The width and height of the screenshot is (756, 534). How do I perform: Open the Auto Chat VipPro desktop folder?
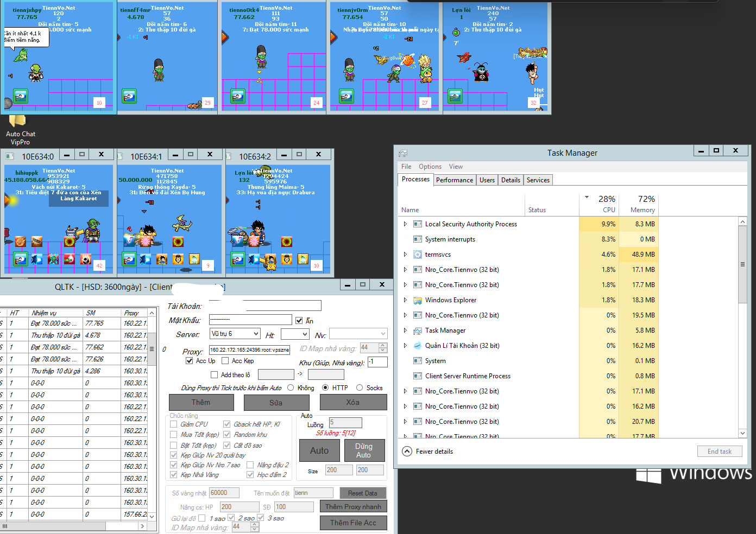point(18,121)
